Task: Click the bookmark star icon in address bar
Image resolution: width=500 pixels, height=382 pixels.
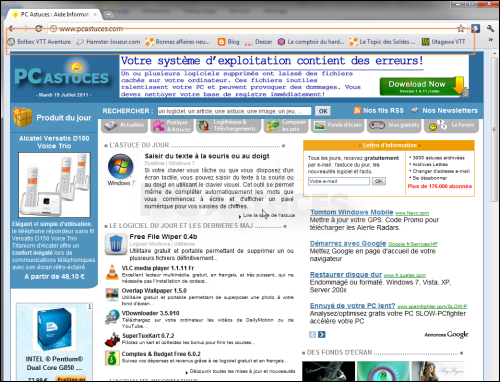Action: [x=461, y=29]
